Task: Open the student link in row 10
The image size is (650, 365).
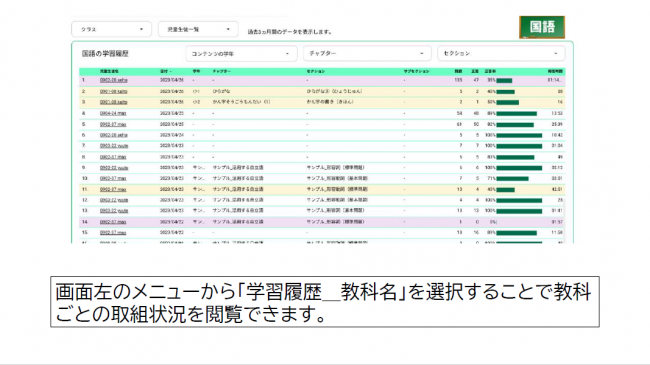Action: point(113,178)
